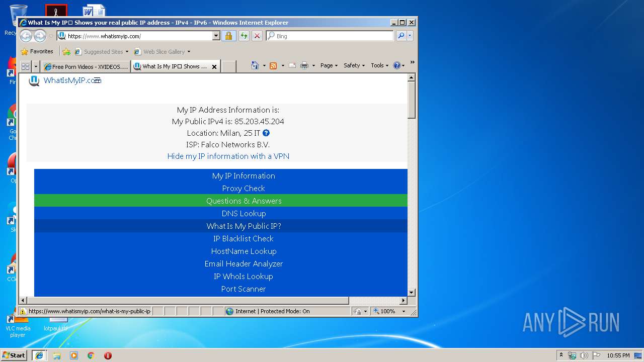The height and width of the screenshot is (362, 644).
Task: Click the vertical scrollbar down arrow
Action: (x=411, y=292)
